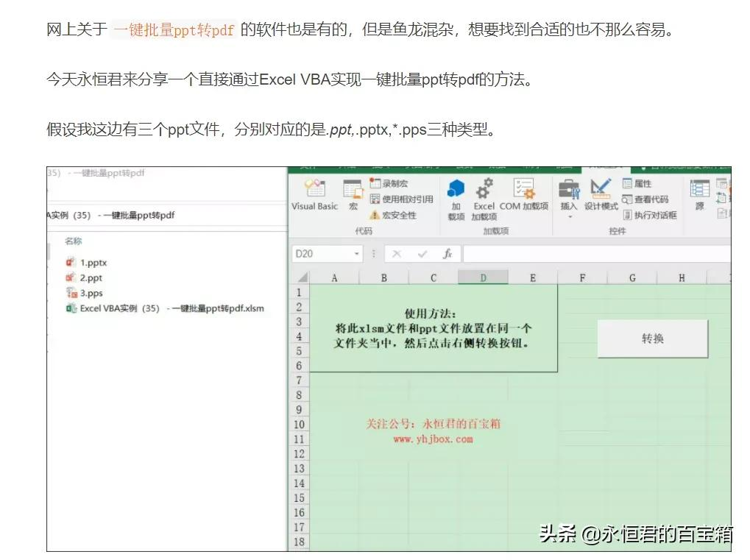Select the highlighted column D header
Screen dimensions: 750x560
point(483,278)
